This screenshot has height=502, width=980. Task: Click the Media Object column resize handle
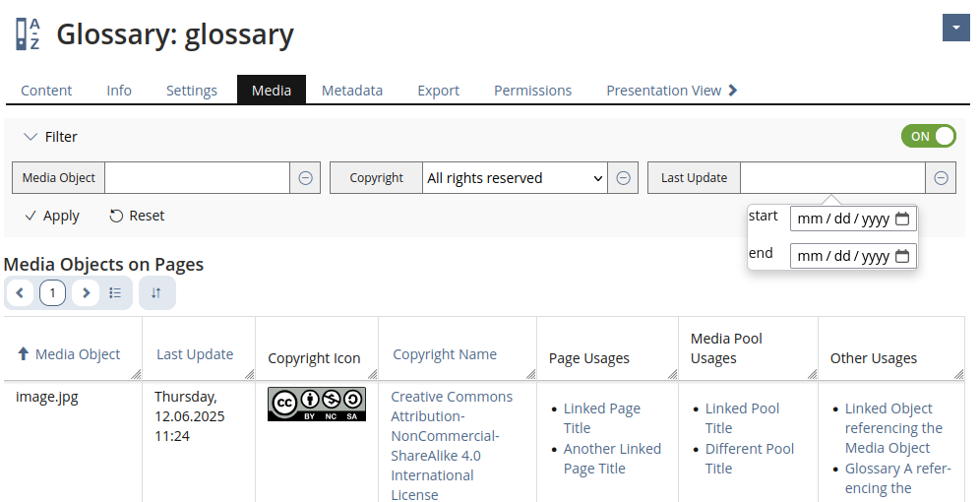(136, 374)
